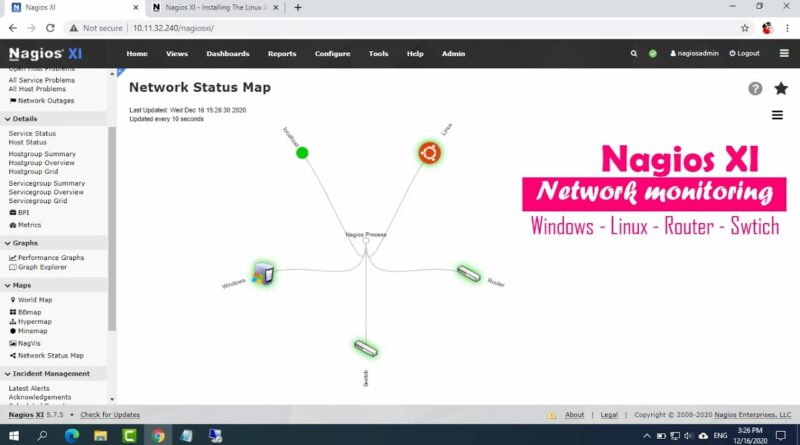800x445 pixels.
Task: Open the Home menu
Action: pos(137,54)
